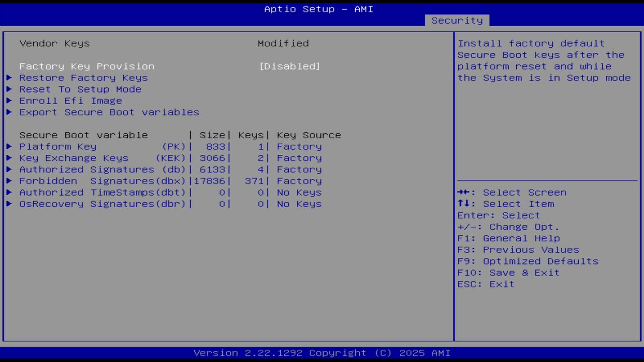The width and height of the screenshot is (644, 362).
Task: Click the Select Item key hint
Action: [506, 204]
